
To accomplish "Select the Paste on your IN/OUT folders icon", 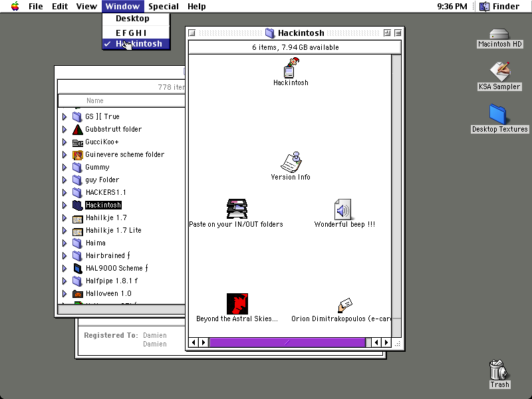I will coord(237,209).
